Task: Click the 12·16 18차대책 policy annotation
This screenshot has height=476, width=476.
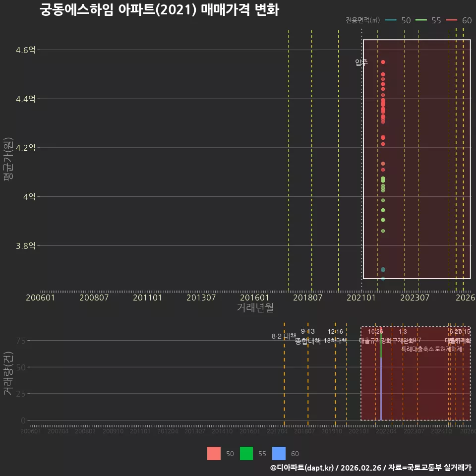Action: tap(335, 336)
